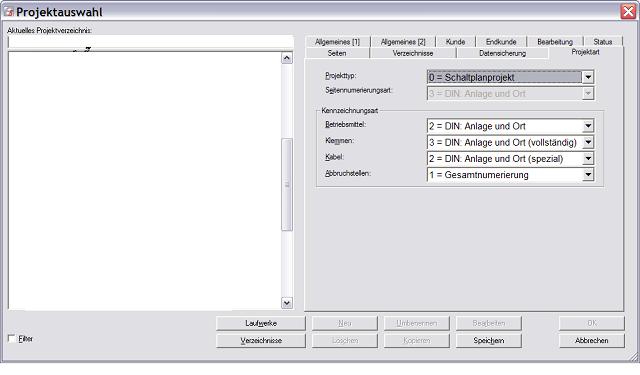
Task: Open the Seitennumerierungsart dropdown arrow
Action: (x=588, y=93)
